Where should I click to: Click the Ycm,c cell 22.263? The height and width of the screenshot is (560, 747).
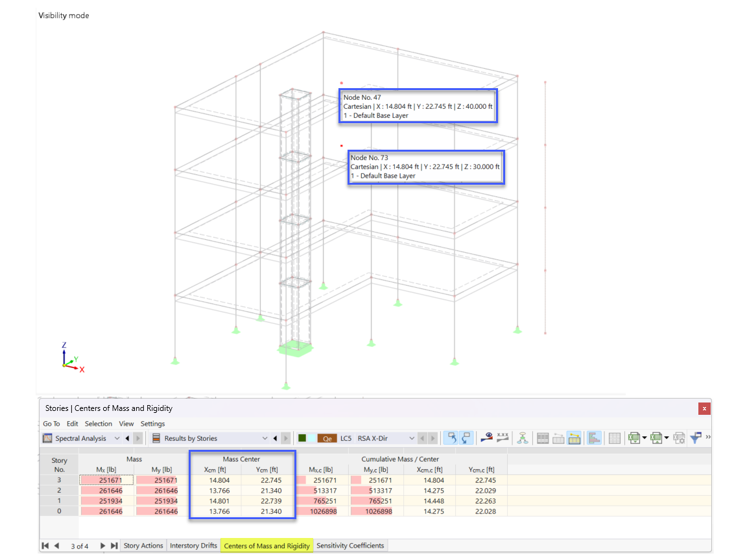tap(481, 501)
